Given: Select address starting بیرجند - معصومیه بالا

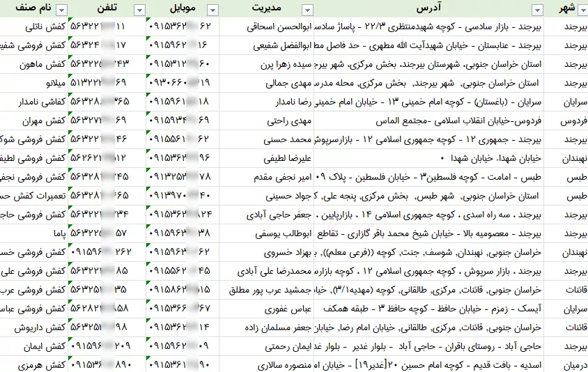Looking at the screenshot, I should pyautogui.click(x=428, y=233).
